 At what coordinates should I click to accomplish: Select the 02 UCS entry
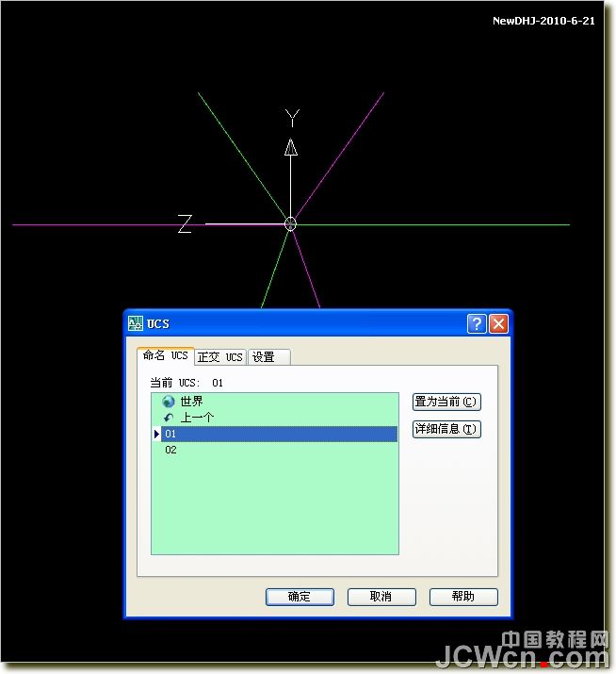(275, 450)
